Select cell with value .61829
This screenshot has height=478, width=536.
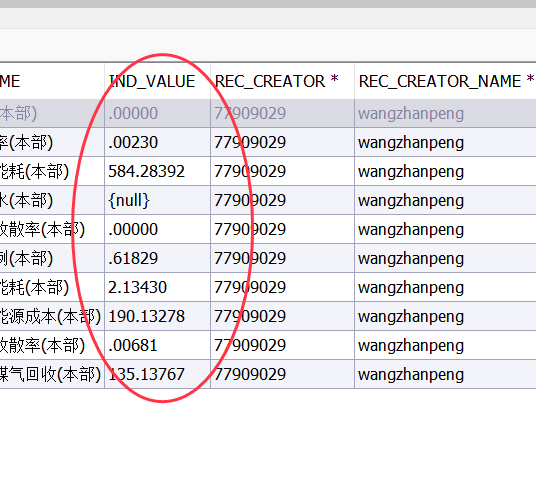(158, 258)
